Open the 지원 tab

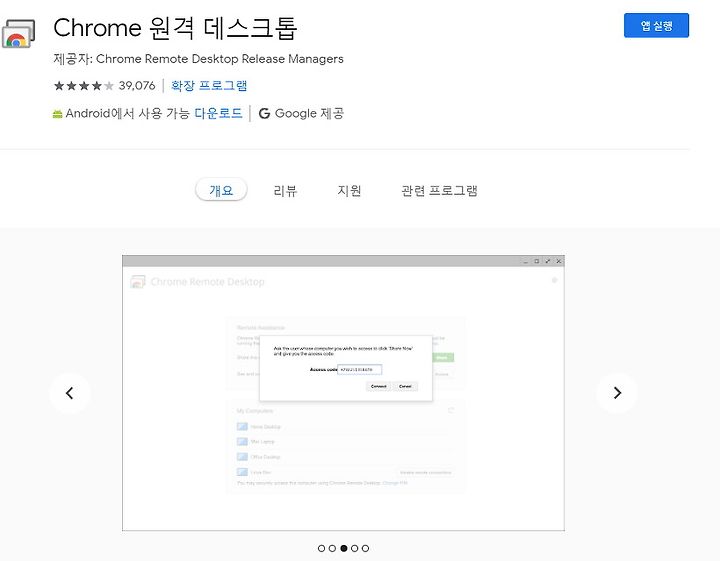[x=349, y=191]
